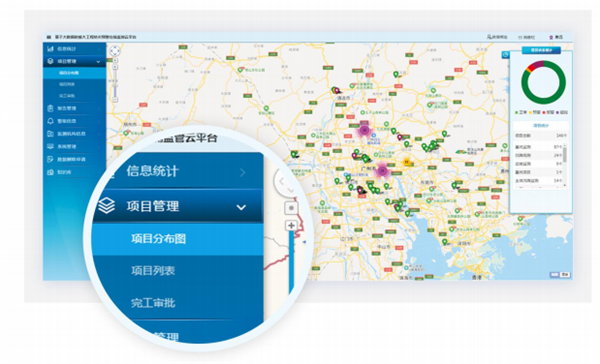Switch map type with the left bottom-corner button
This screenshot has width=600, height=364.
pos(554,274)
